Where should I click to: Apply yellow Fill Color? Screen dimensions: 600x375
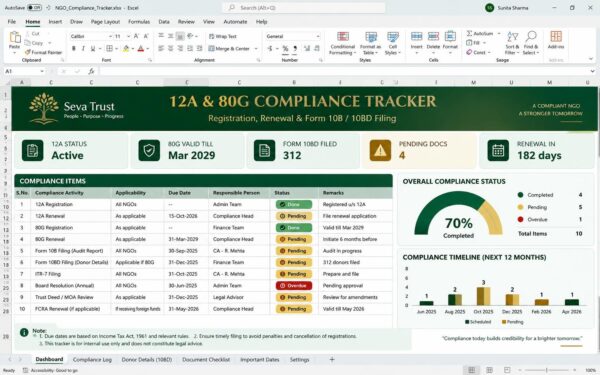click(x=126, y=49)
